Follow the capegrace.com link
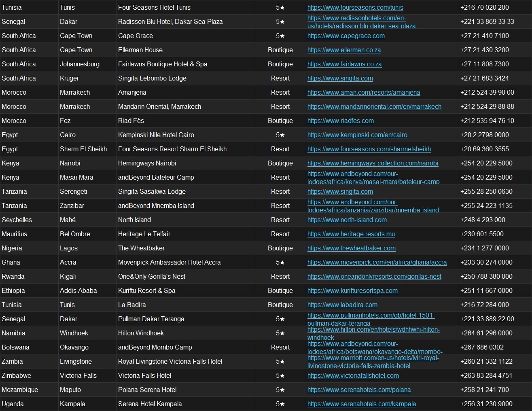The image size is (532, 411). point(346,36)
